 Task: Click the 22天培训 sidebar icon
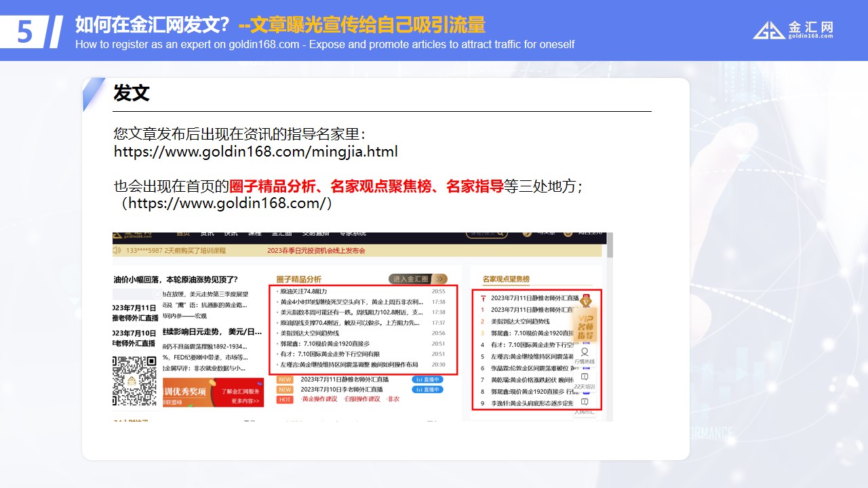(585, 377)
